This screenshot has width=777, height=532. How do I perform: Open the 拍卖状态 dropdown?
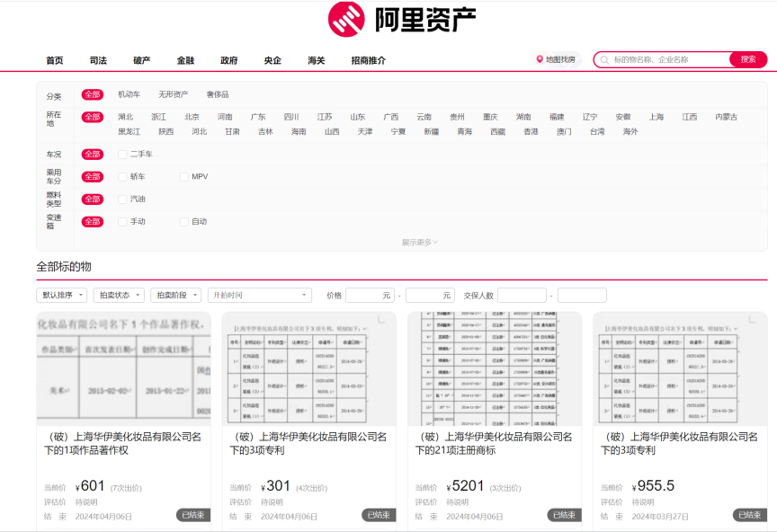coord(119,296)
